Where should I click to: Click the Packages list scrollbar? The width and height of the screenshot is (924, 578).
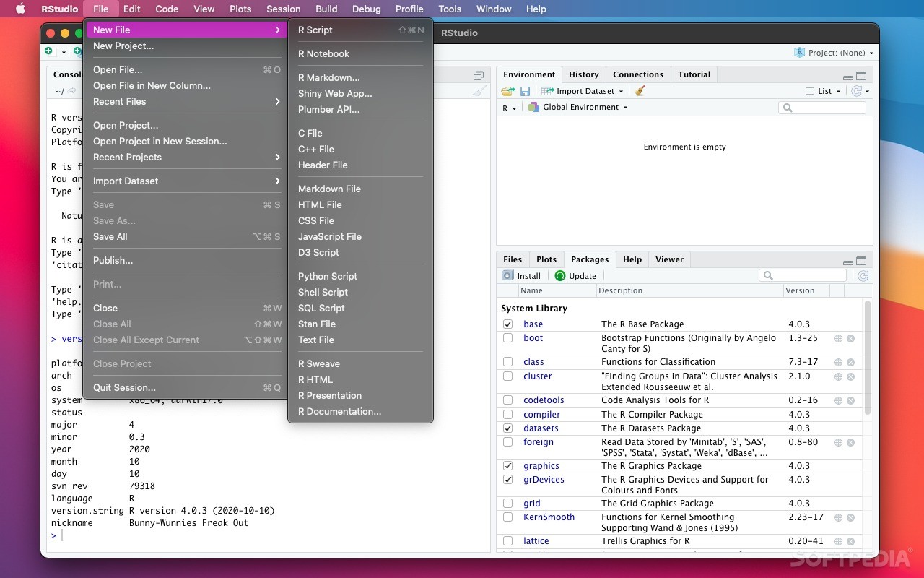click(867, 358)
